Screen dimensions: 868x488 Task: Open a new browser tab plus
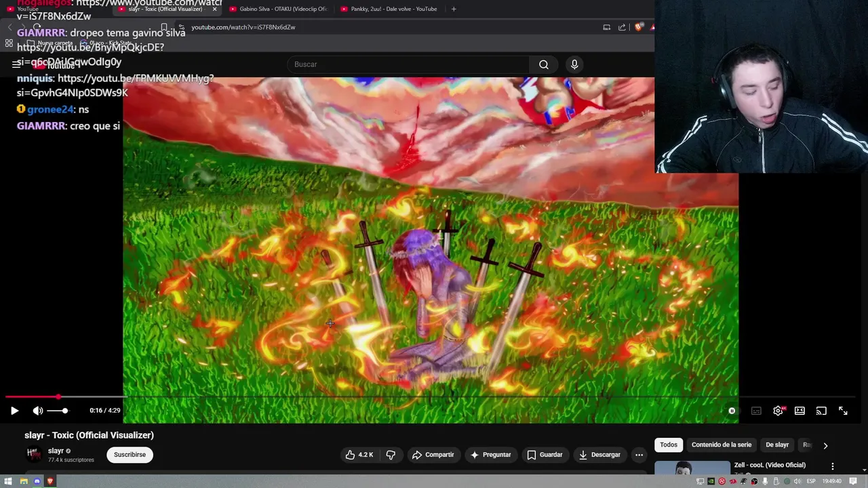tap(454, 9)
